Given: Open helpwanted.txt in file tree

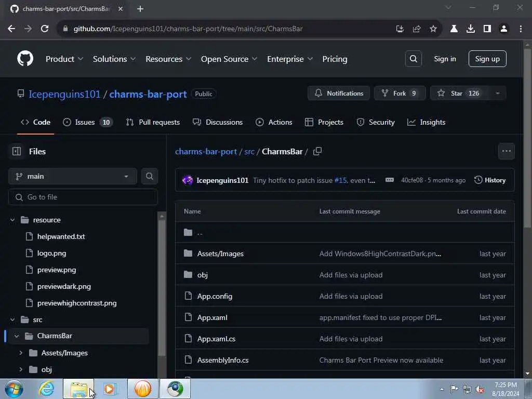Looking at the screenshot, I should pyautogui.click(x=61, y=236).
